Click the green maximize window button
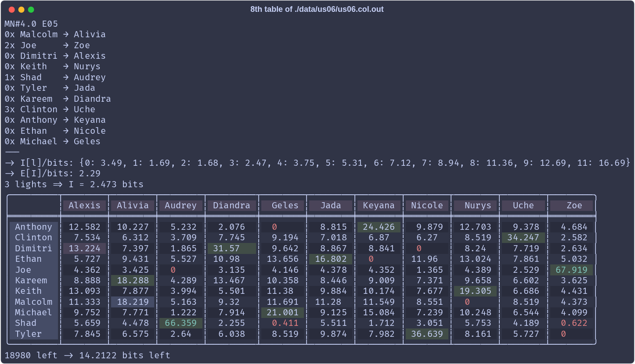Screen dimensions: 635x364 point(31,10)
